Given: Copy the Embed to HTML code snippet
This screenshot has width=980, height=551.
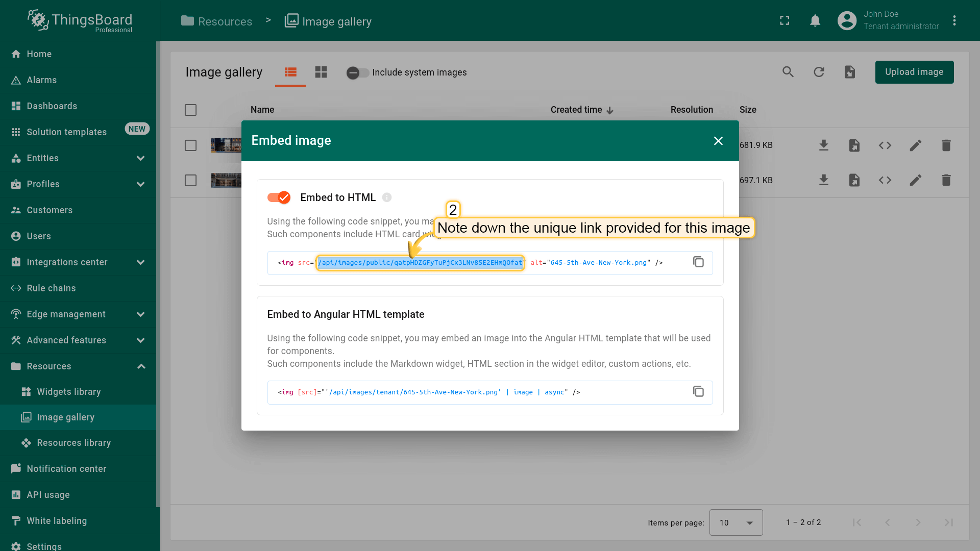Looking at the screenshot, I should click(x=698, y=262).
